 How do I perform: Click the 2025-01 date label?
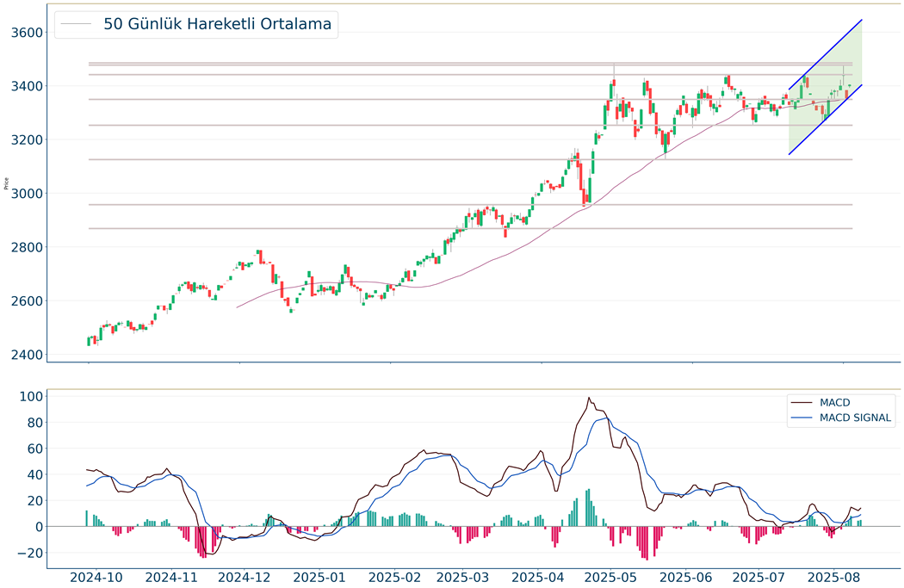[319, 577]
